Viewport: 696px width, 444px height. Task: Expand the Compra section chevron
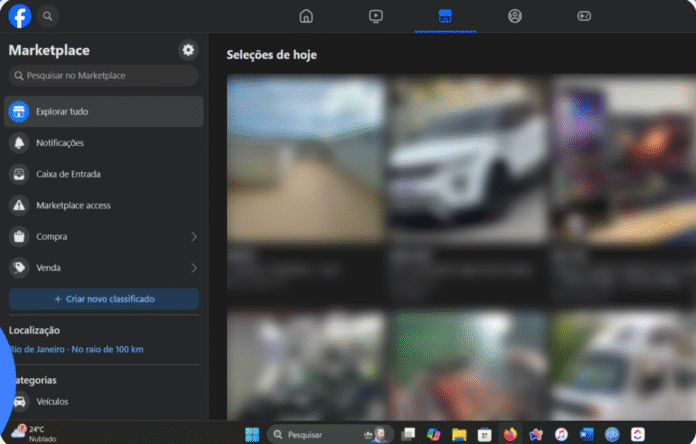tap(193, 237)
